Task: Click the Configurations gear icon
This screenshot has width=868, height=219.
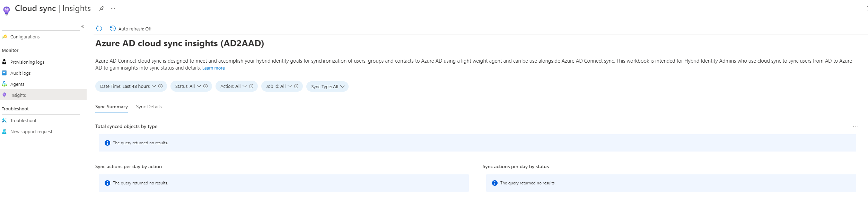Action: coord(5,36)
